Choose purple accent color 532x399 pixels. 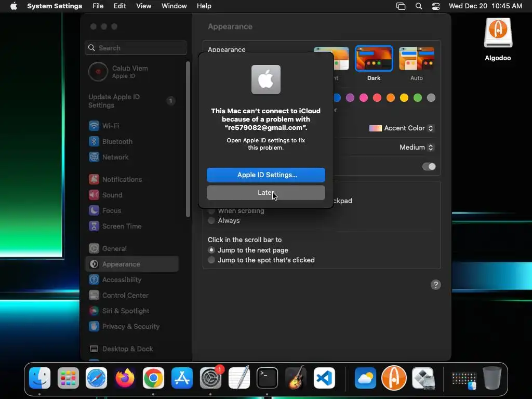pos(350,98)
